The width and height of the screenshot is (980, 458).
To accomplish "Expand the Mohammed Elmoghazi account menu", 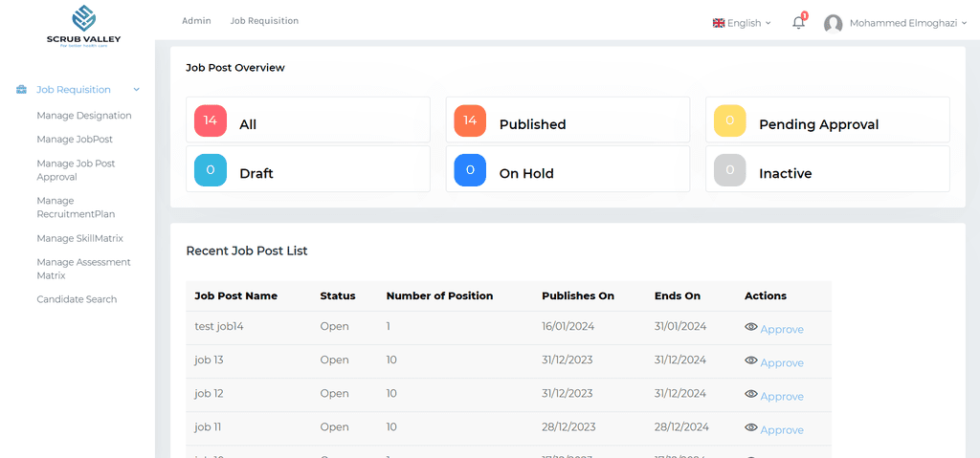I will coord(908,23).
